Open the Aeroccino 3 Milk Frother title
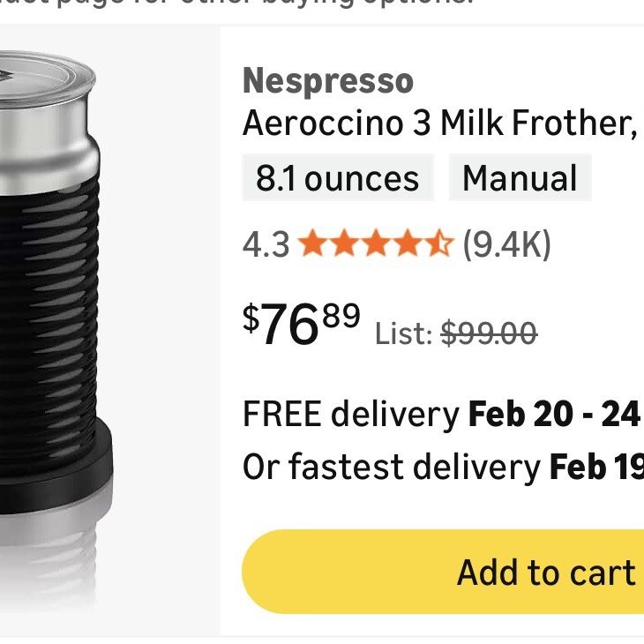Viewport: 644px width, 644px height. coord(439,123)
